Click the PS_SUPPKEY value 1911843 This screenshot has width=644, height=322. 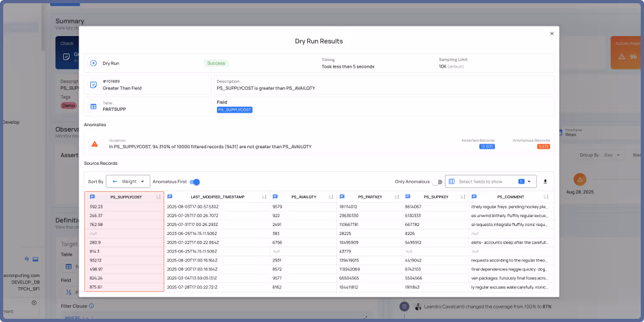pos(412,287)
